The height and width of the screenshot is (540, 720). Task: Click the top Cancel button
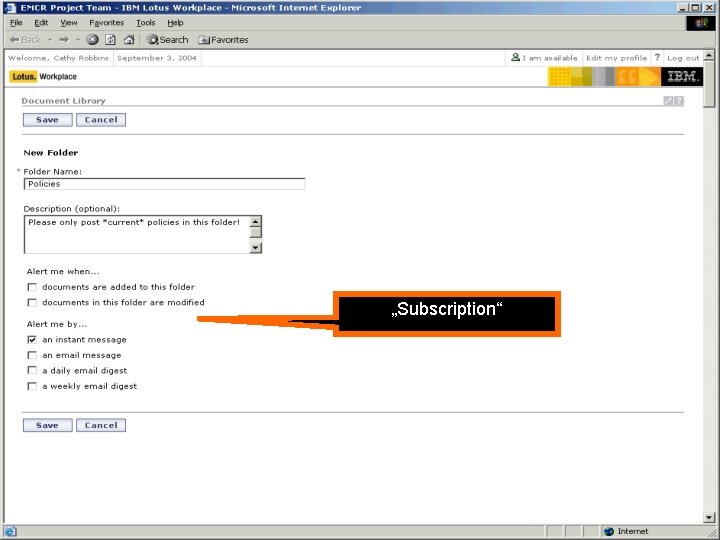[x=101, y=120]
